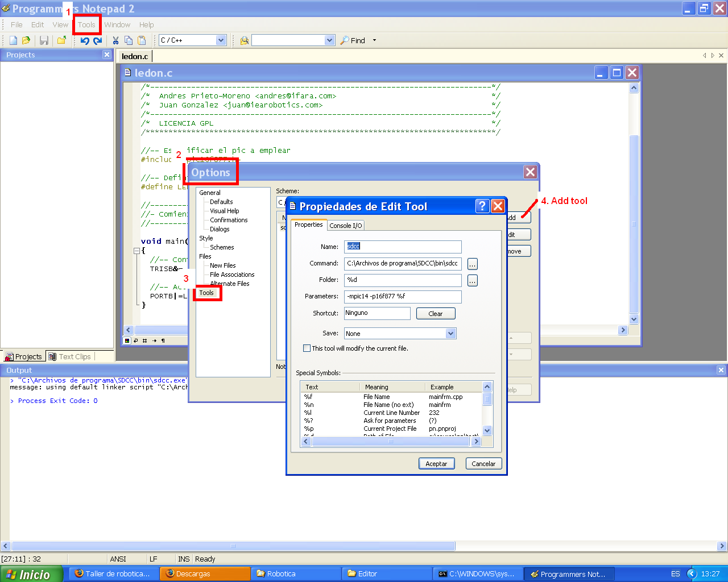This screenshot has width=728, height=582.
Task: Expand the find text combo box
Action: tap(329, 40)
